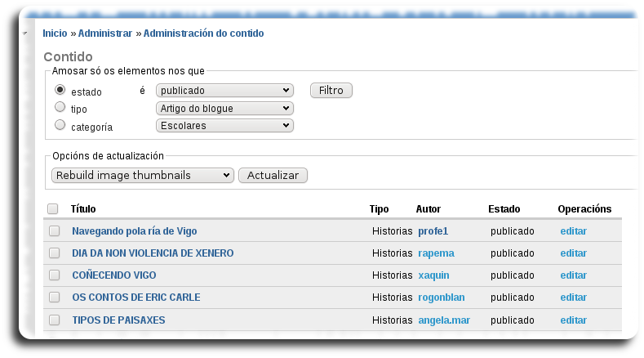Viewport: 644px width, 358px height.
Task: Choose the 'categoría' radio option
Action: (60, 125)
